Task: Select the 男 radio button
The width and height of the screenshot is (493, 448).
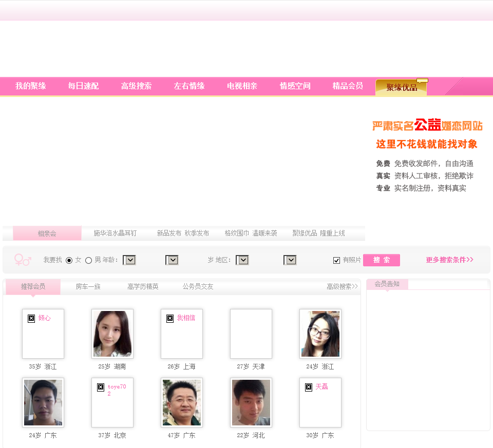Action: (x=89, y=261)
